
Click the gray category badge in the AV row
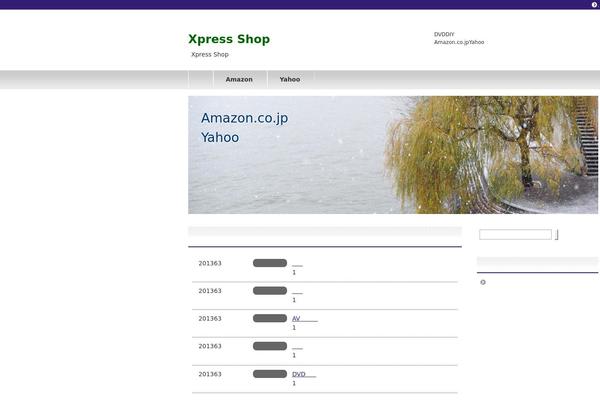tap(270, 318)
